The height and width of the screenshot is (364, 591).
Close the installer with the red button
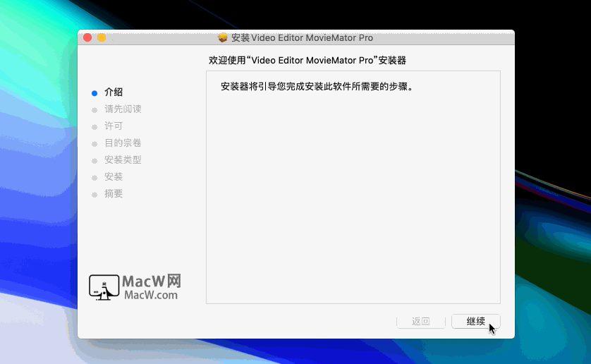coord(87,37)
